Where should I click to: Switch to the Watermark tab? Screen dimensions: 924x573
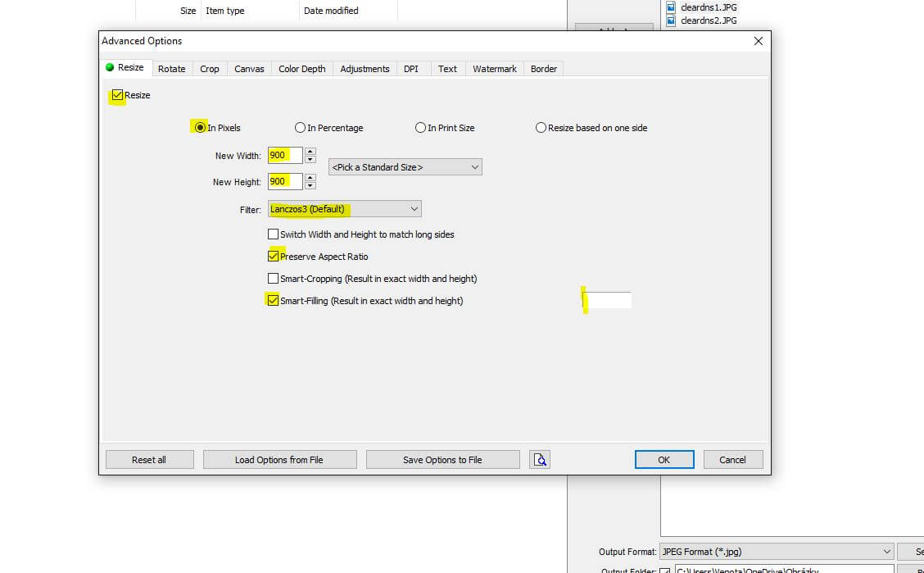[494, 69]
